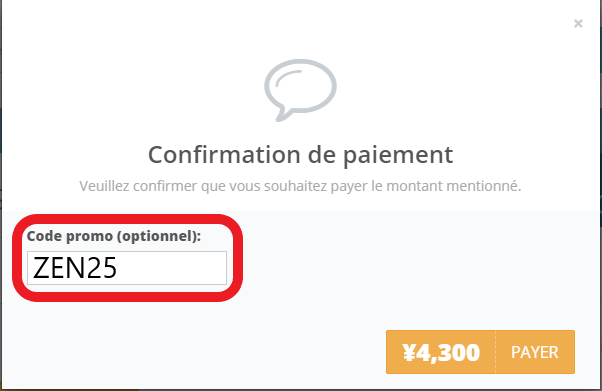Click the empty area right of ZEN25
The width and height of the screenshot is (602, 391).
click(x=173, y=268)
